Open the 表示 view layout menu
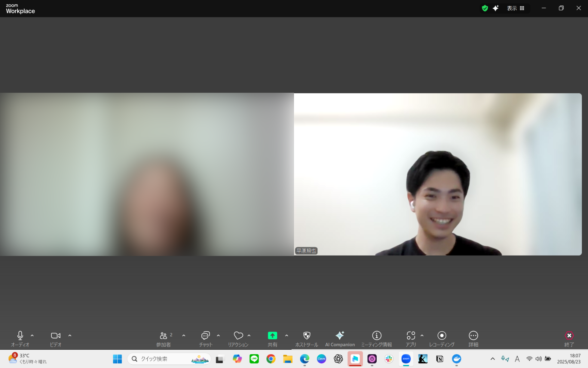This screenshot has width=588, height=368. point(516,8)
